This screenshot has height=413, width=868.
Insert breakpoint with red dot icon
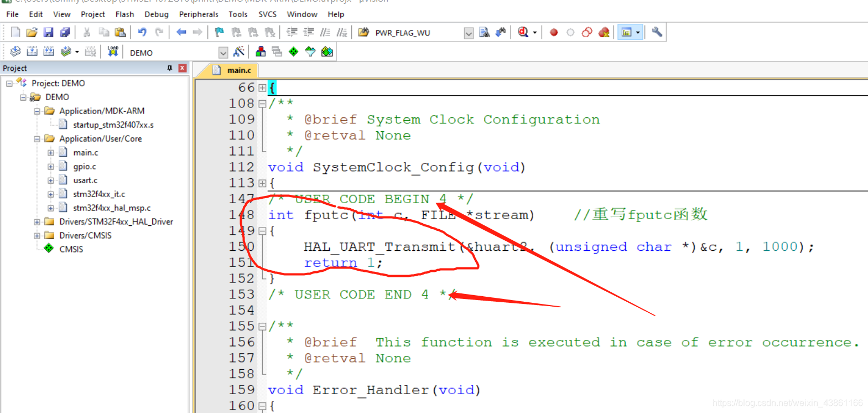(x=554, y=33)
